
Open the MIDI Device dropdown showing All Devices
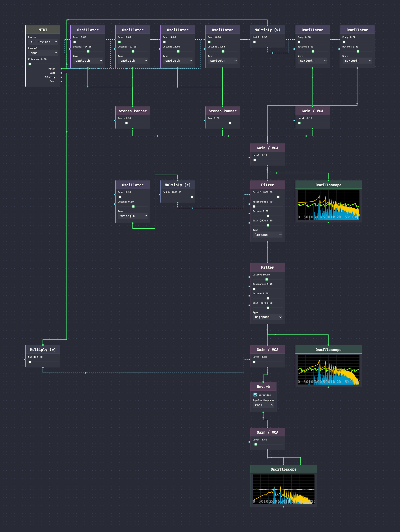(43, 42)
